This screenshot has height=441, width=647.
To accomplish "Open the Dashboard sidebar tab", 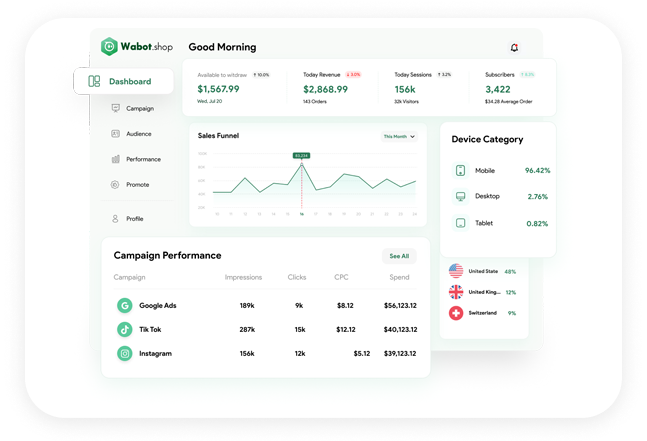I will [122, 81].
